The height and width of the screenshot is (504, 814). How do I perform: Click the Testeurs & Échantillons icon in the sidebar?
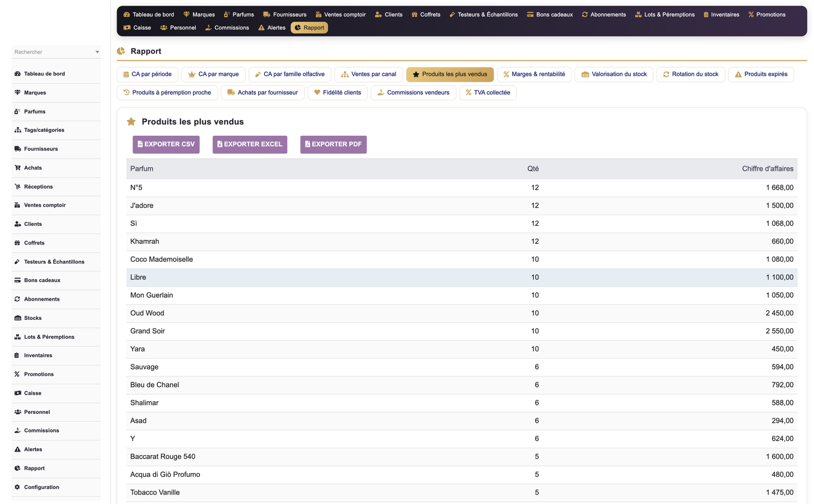(x=17, y=262)
